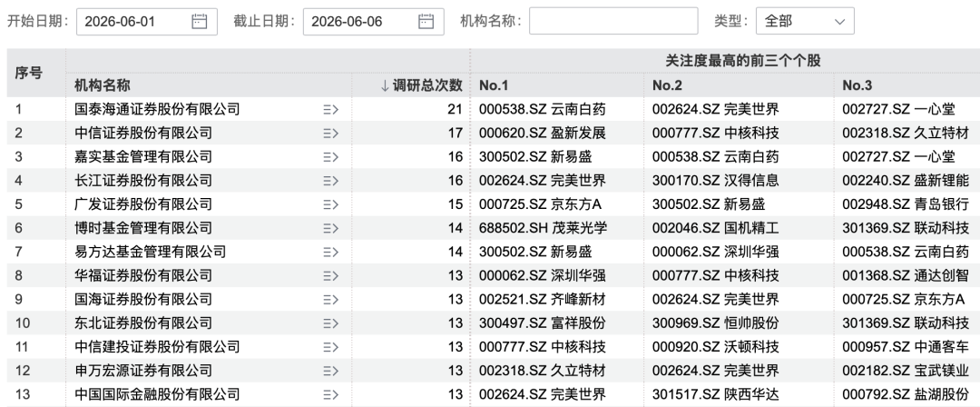Select 博时基金管理有限公司 institution name
980x407 pixels.
(x=143, y=229)
